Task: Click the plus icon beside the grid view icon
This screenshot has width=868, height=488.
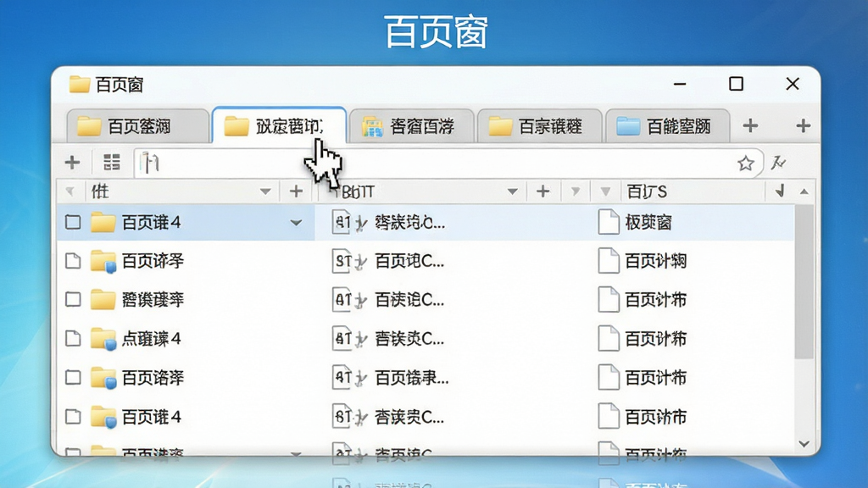Action: pos(73,163)
